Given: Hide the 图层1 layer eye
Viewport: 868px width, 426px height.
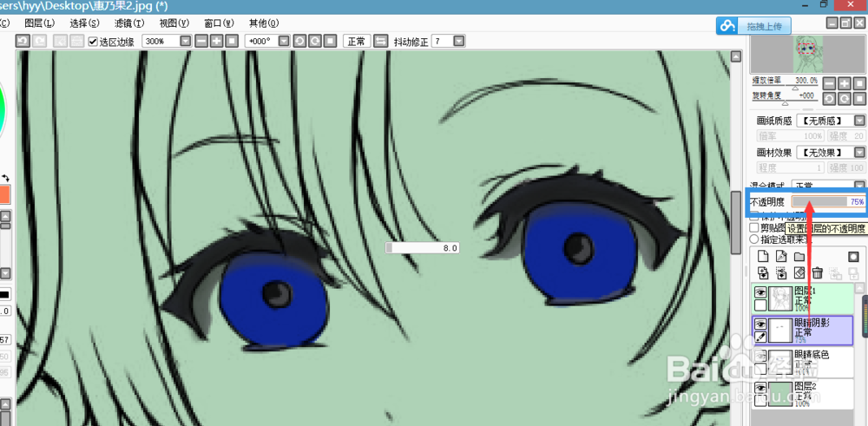Looking at the screenshot, I should coord(760,292).
